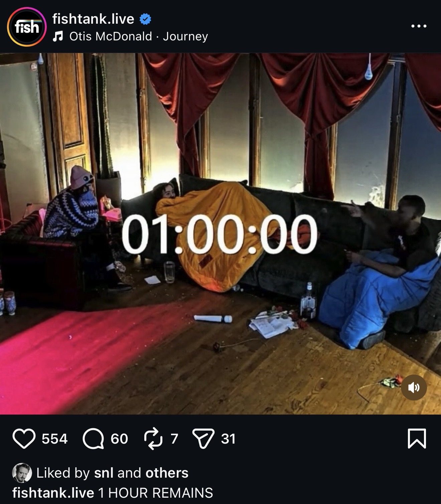View the 554 likes count
Viewport: 441px width, 504px height.
[x=55, y=439]
